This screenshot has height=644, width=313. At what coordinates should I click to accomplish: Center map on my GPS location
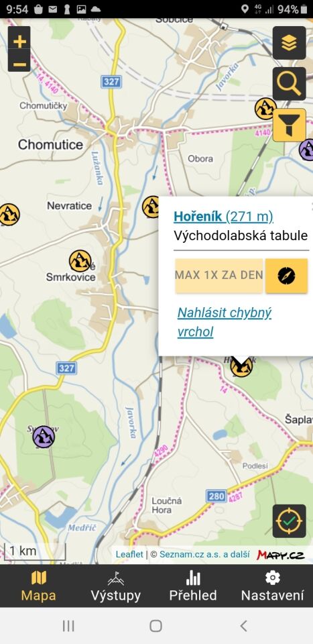pos(290,521)
